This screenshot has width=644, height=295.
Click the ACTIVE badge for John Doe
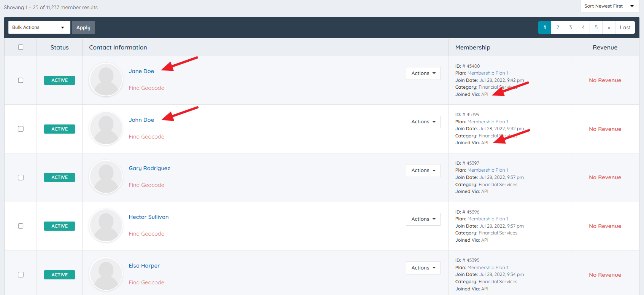click(59, 129)
